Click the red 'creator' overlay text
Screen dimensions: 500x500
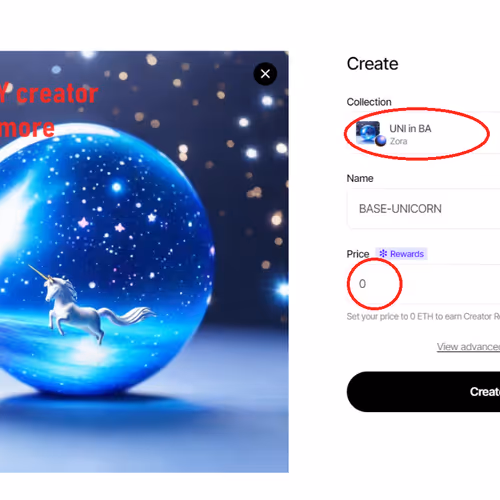pyautogui.click(x=57, y=94)
